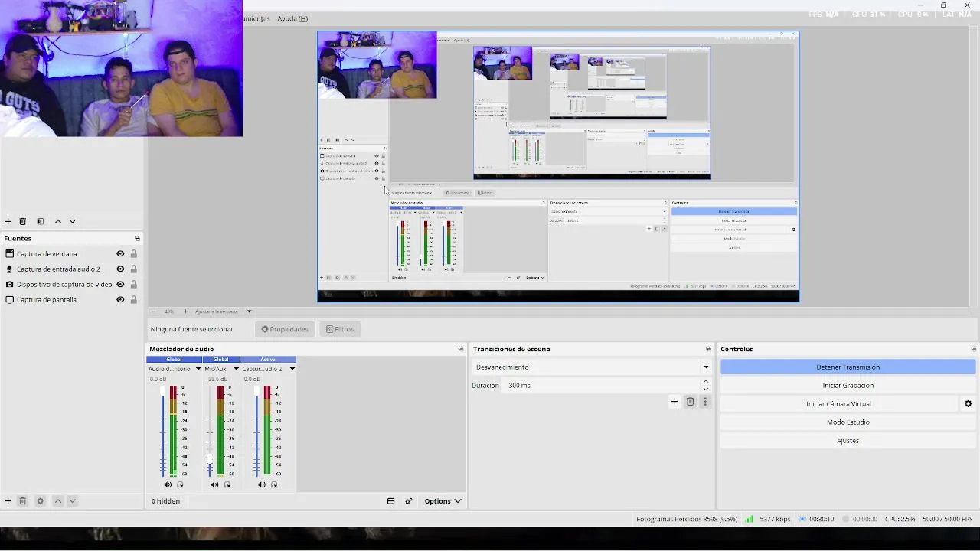This screenshot has width=980, height=551.
Task: Add a source with the plus below the Fuentes list
Action: (x=8, y=501)
